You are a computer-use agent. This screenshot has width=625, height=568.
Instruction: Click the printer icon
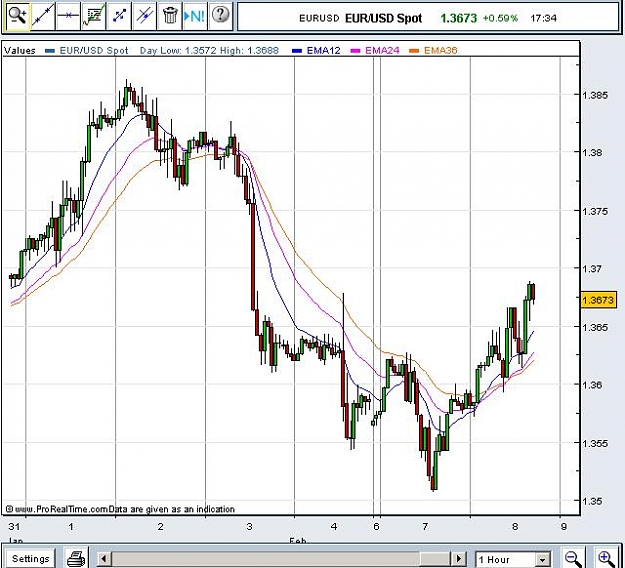(76, 558)
